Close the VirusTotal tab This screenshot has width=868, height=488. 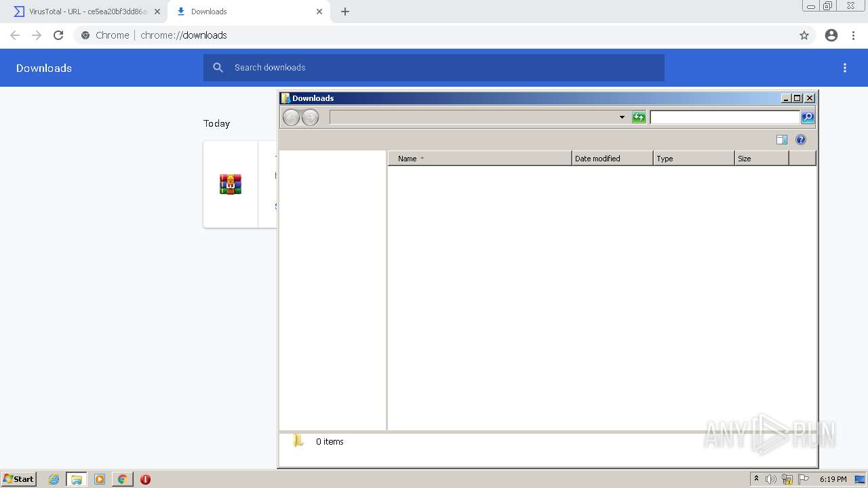tap(157, 12)
